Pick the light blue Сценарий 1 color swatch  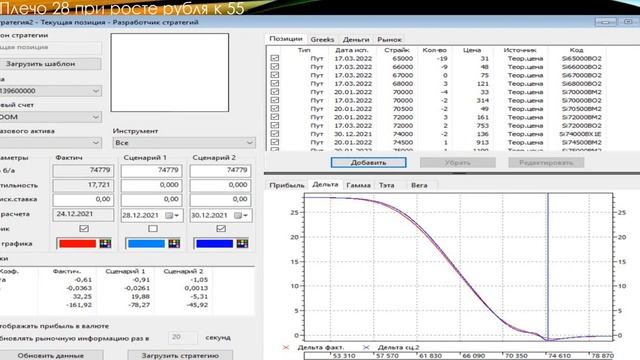(x=146, y=244)
